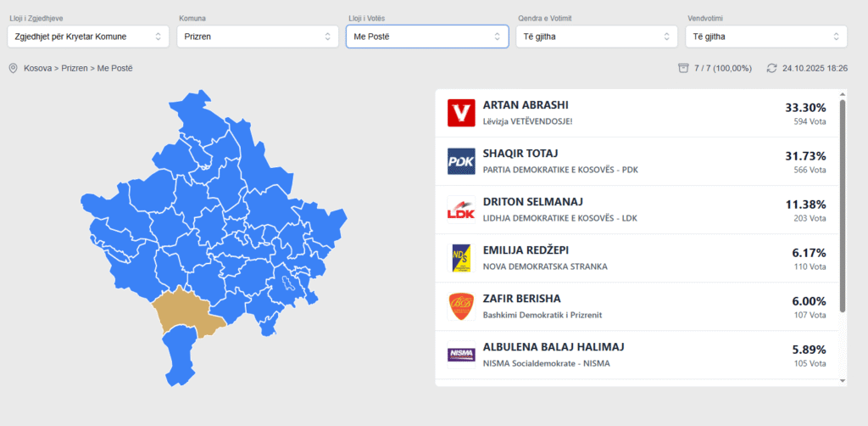Click the Kosova breadcrumb link

(x=39, y=68)
